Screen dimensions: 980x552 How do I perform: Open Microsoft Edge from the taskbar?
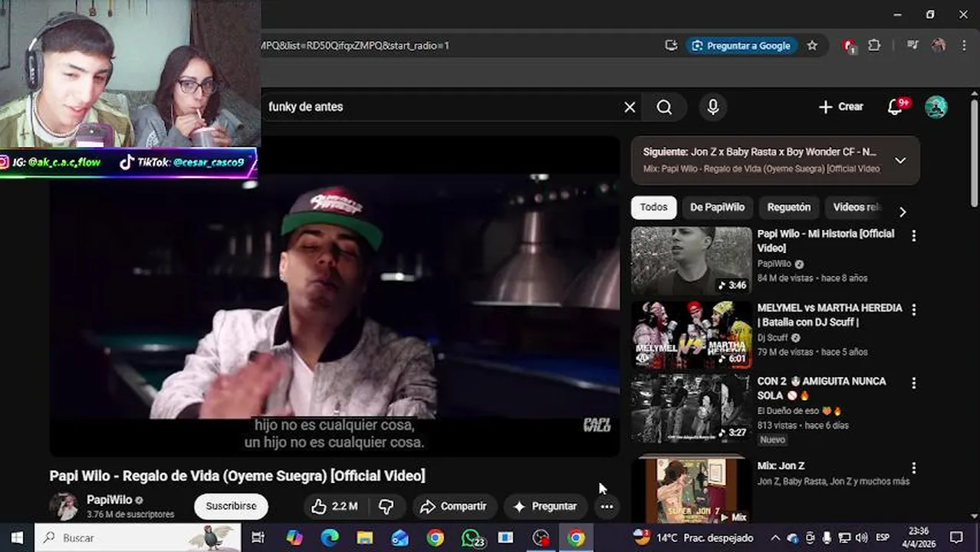[330, 537]
